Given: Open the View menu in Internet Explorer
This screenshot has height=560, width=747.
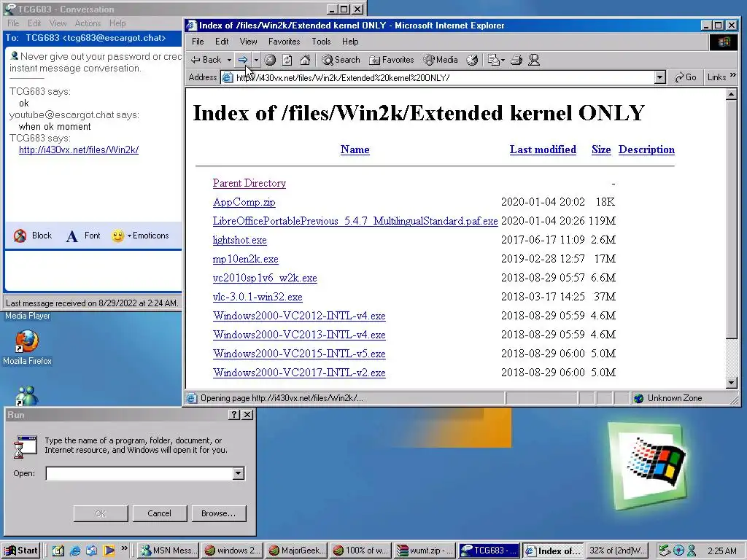Looking at the screenshot, I should click(x=248, y=42).
